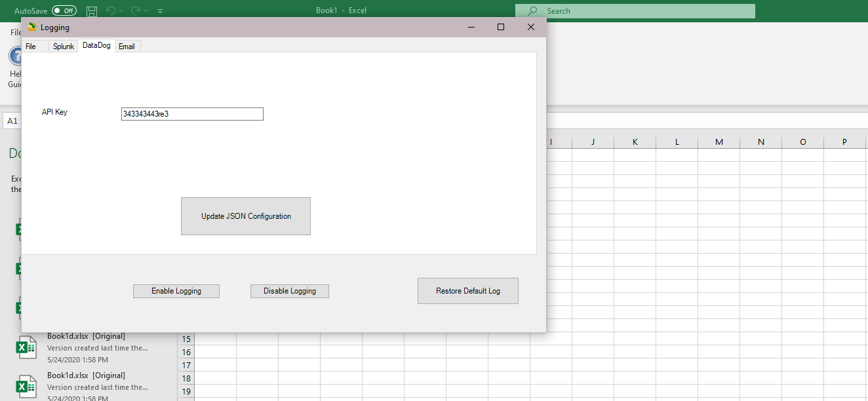Toggle the AutoSave switch in Excel
868x401 pixels.
(x=64, y=10)
